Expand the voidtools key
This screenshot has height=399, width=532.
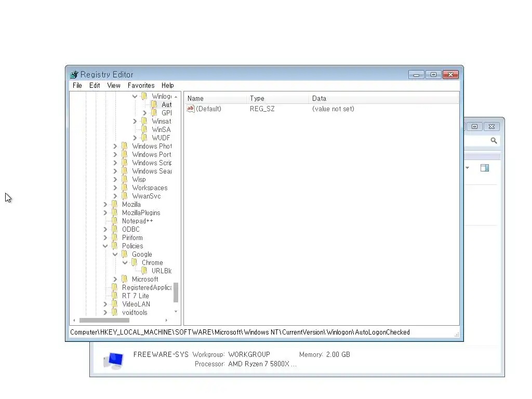pos(105,312)
